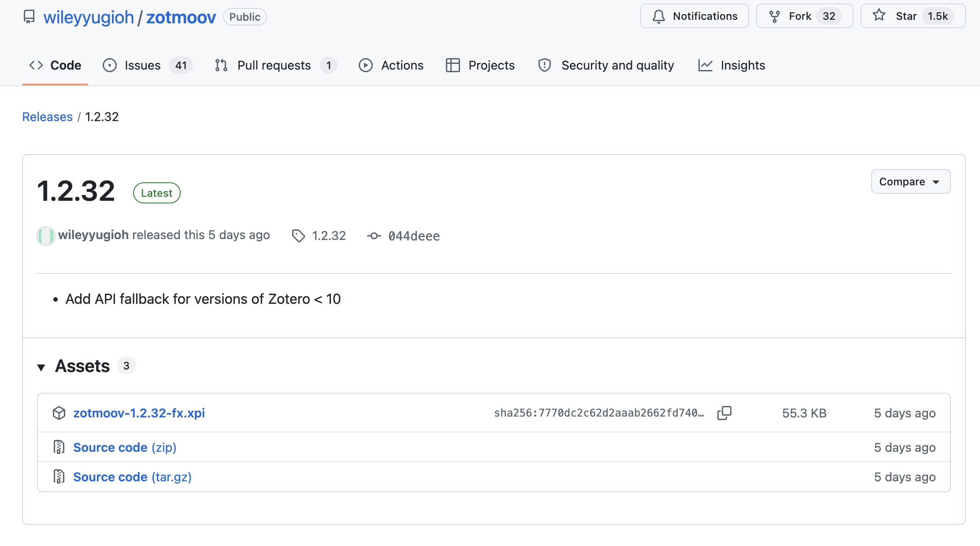
Task: Open the Issues tab
Action: coord(148,65)
